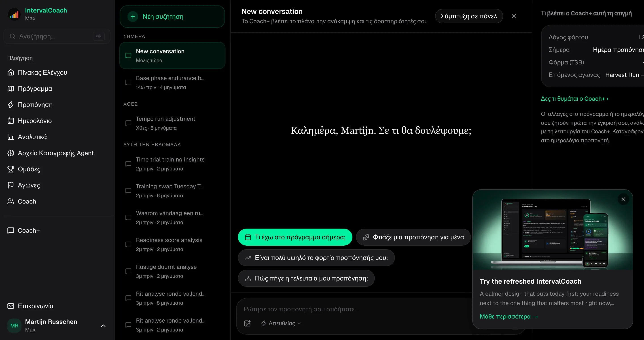Go to Ομάδες
Viewport: 644px width, 340px height.
(57, 169)
